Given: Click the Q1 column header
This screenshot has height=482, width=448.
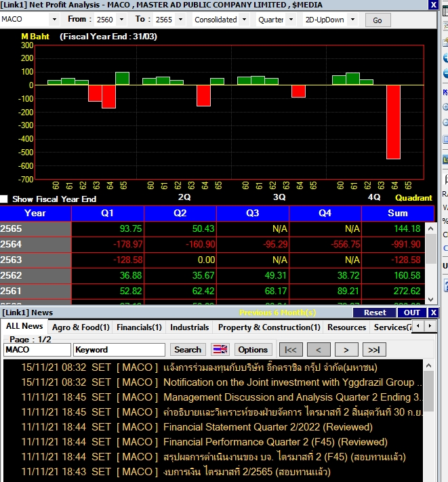Looking at the screenshot, I should tap(108, 214).
